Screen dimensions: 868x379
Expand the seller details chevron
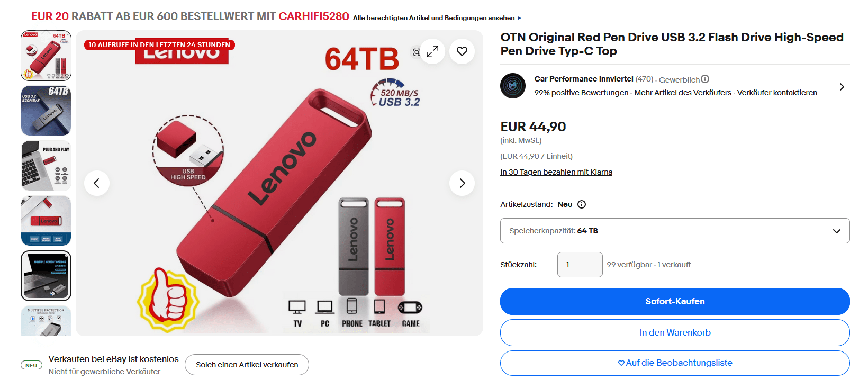[842, 87]
